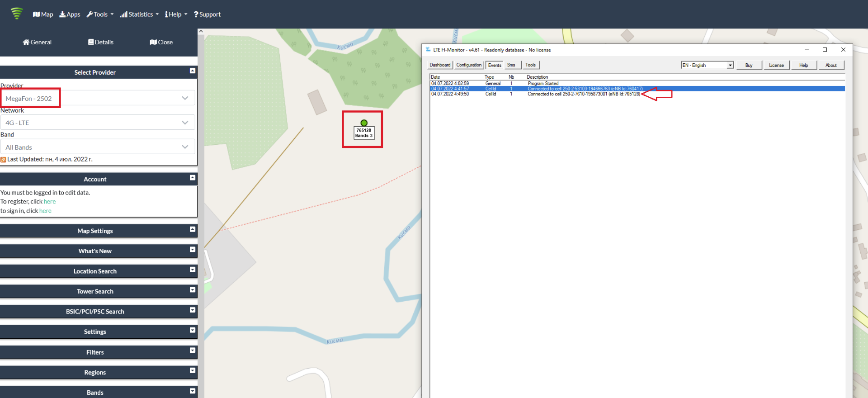The height and width of the screenshot is (398, 868).
Task: Open the Map menu item
Action: point(43,14)
